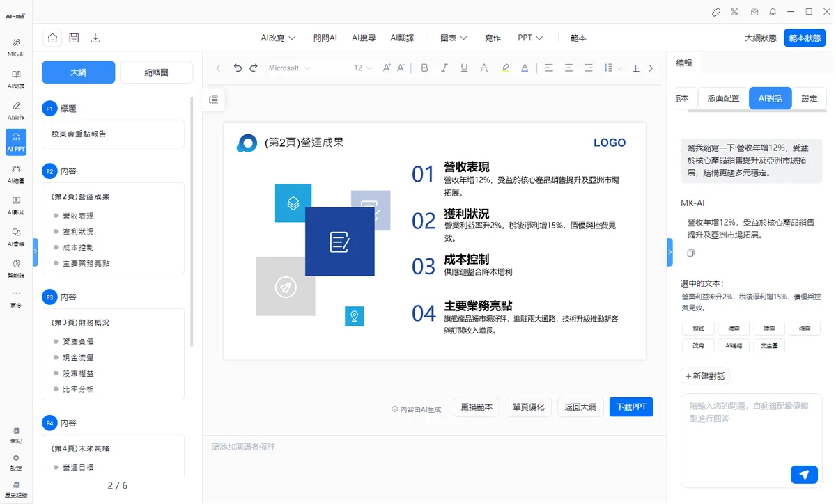Viewport: 836px width, 504px height.
Task: Open the font color picker
Action: coord(525,68)
